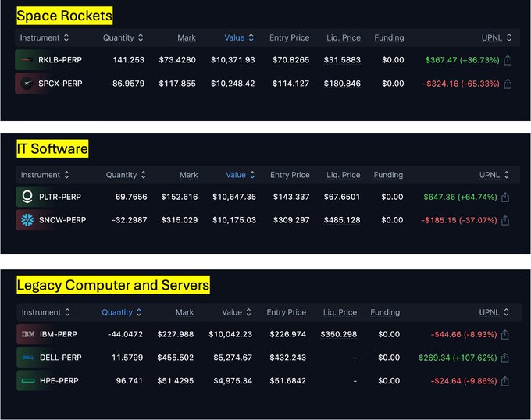This screenshot has width=531, height=420.
Task: Click RKLB liquidation price $31.5883
Action: pos(342,60)
